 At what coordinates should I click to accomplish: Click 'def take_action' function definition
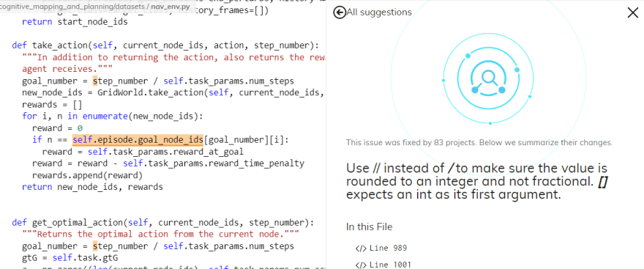pos(165,45)
